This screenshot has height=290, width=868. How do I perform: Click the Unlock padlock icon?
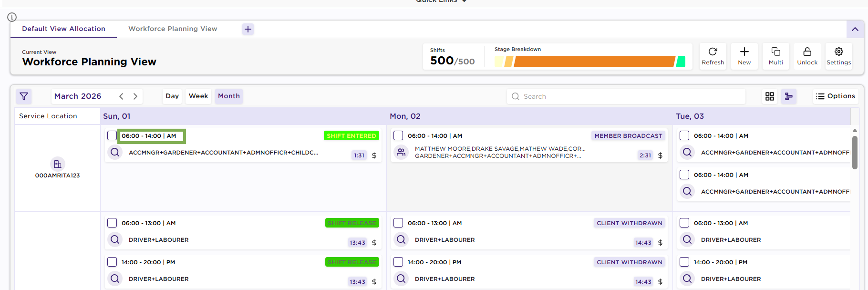pyautogui.click(x=807, y=56)
